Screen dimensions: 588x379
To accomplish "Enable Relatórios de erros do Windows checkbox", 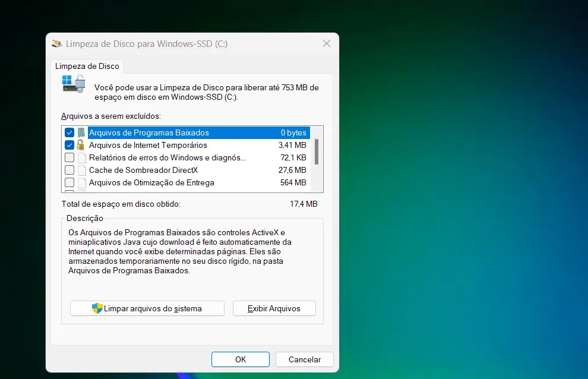I will click(69, 157).
